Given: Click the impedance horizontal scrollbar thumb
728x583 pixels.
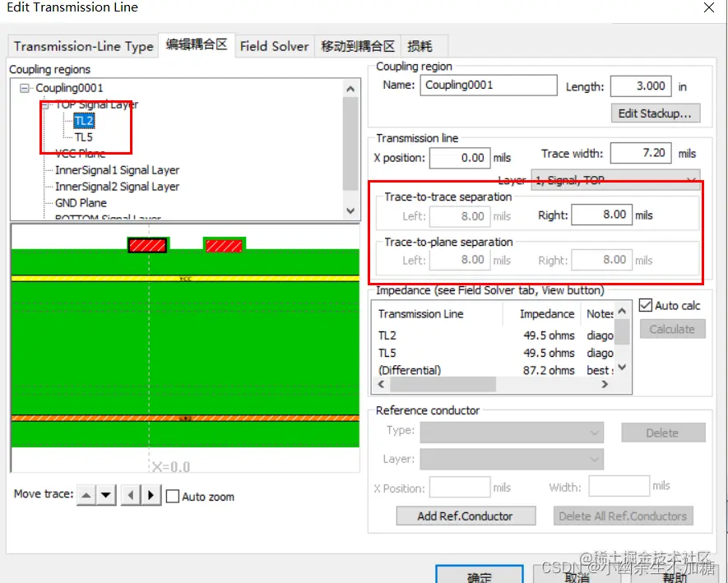Looking at the screenshot, I should tap(443, 384).
